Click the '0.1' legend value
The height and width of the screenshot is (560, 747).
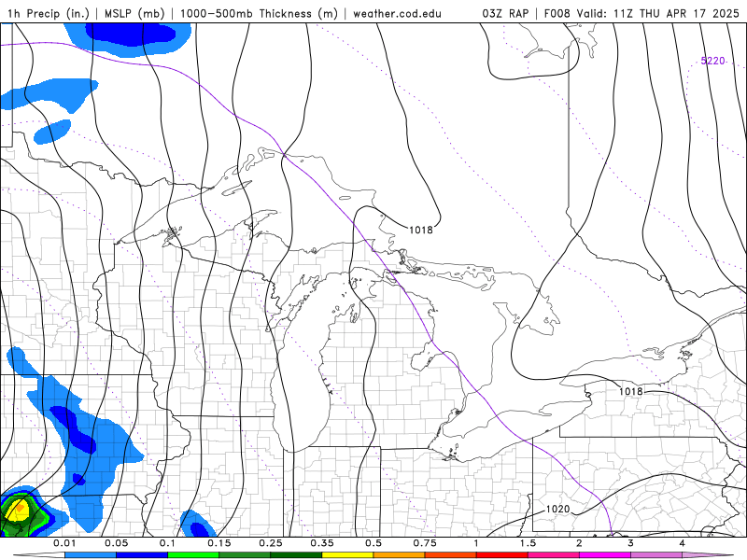pyautogui.click(x=168, y=543)
